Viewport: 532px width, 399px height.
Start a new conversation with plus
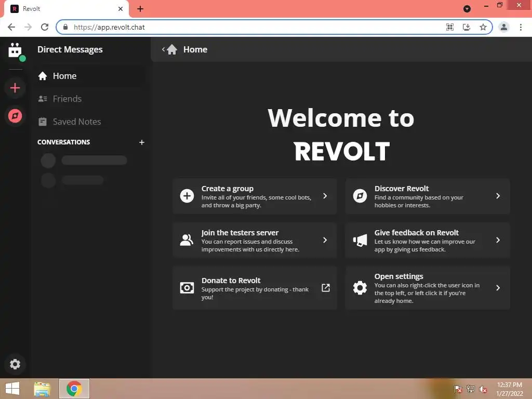pyautogui.click(x=142, y=142)
